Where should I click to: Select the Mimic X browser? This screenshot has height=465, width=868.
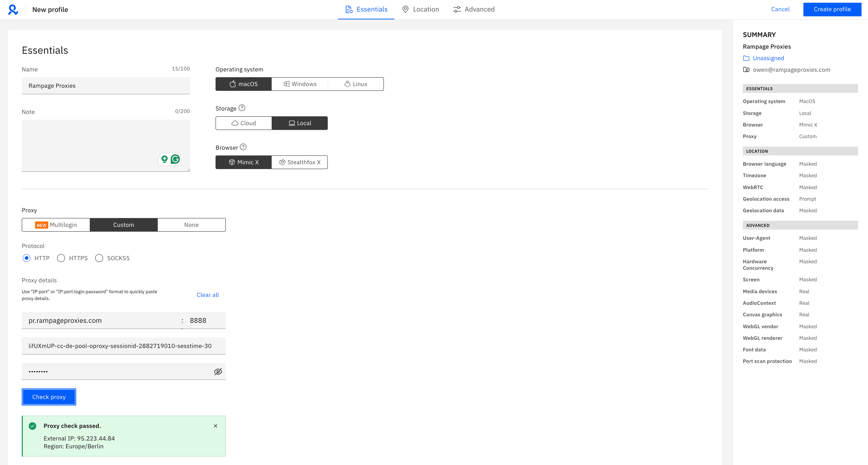(243, 162)
